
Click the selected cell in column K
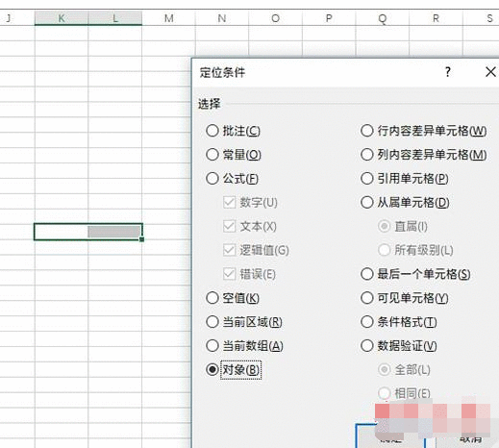coord(62,232)
